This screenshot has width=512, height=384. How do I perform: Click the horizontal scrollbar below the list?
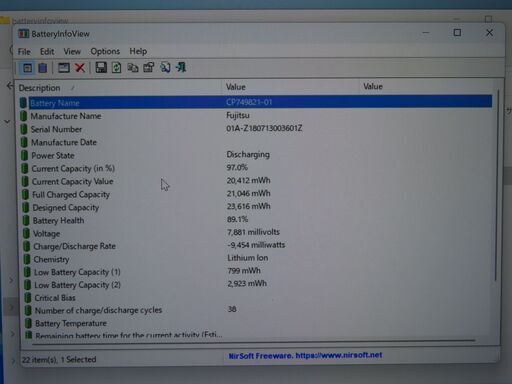tap(253, 341)
